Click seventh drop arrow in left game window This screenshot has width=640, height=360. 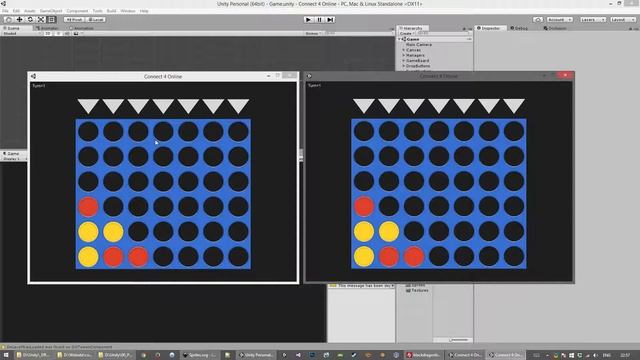tap(238, 105)
